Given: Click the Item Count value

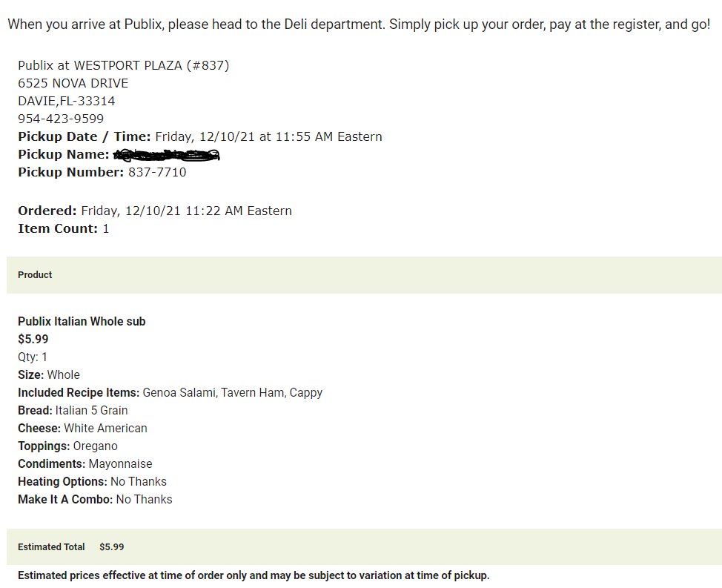Looking at the screenshot, I should pyautogui.click(x=106, y=229).
